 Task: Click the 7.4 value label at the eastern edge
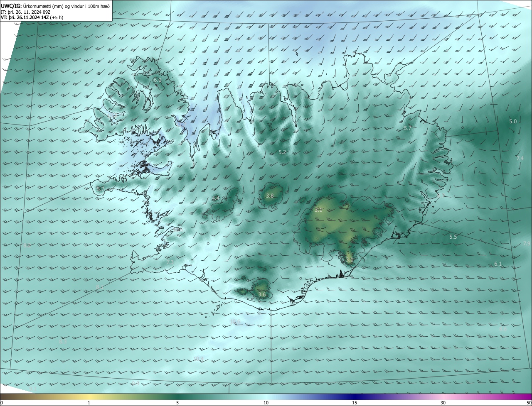coord(520,159)
